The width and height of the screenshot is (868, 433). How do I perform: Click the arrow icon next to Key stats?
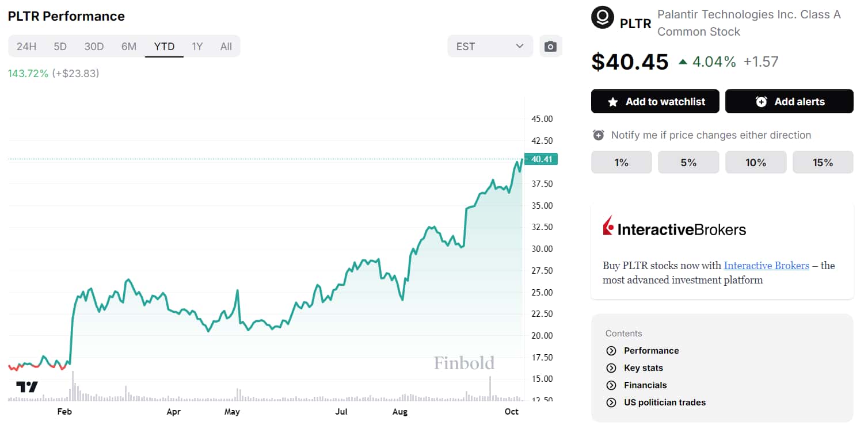611,368
